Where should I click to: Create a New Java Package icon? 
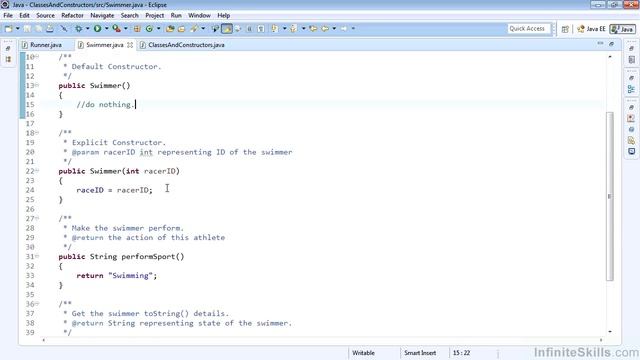pos(137,29)
